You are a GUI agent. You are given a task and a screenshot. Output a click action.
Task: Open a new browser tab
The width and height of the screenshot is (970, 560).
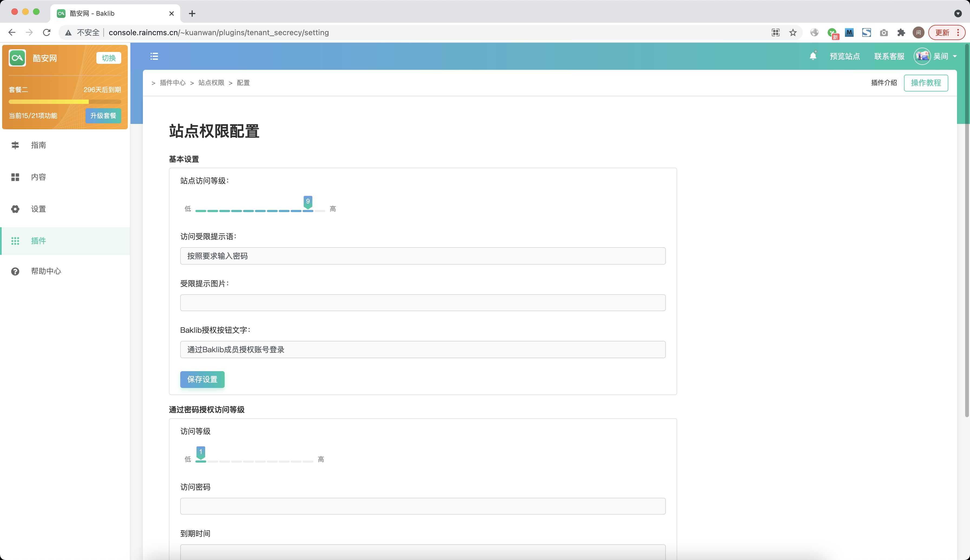(192, 14)
